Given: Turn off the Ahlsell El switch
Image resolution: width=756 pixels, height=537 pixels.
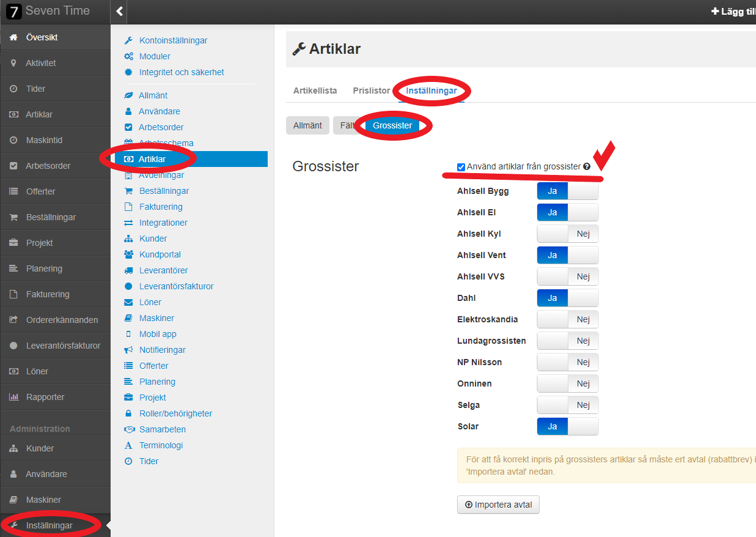Looking at the screenshot, I should click(x=568, y=212).
